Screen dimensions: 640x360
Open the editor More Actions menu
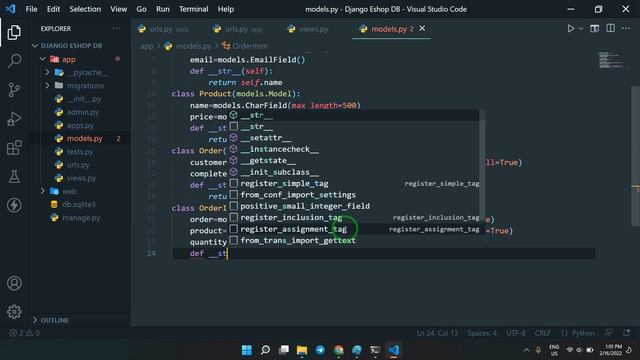pyautogui.click(x=626, y=28)
